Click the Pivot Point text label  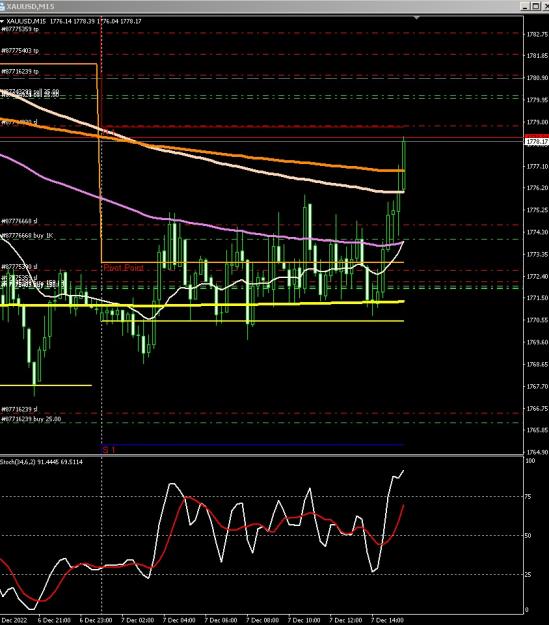[x=124, y=268]
